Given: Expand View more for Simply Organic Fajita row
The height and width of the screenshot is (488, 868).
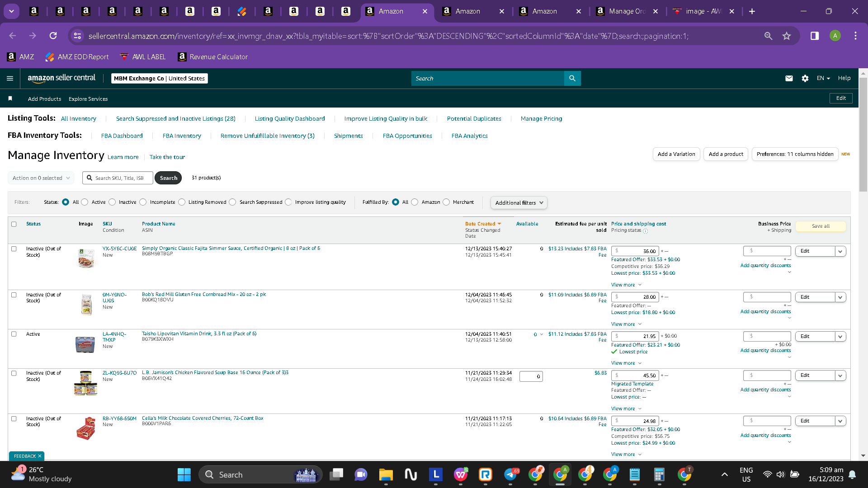Looking at the screenshot, I should point(626,285).
